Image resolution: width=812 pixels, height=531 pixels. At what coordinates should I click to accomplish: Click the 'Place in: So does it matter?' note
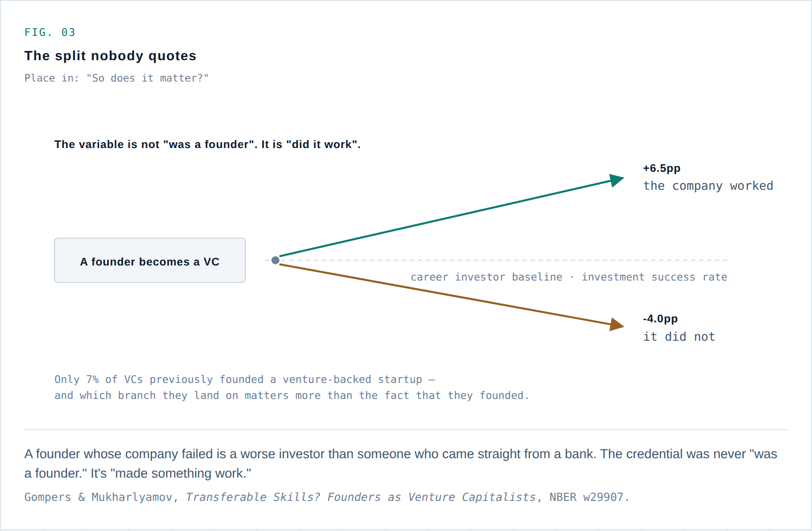(x=117, y=78)
